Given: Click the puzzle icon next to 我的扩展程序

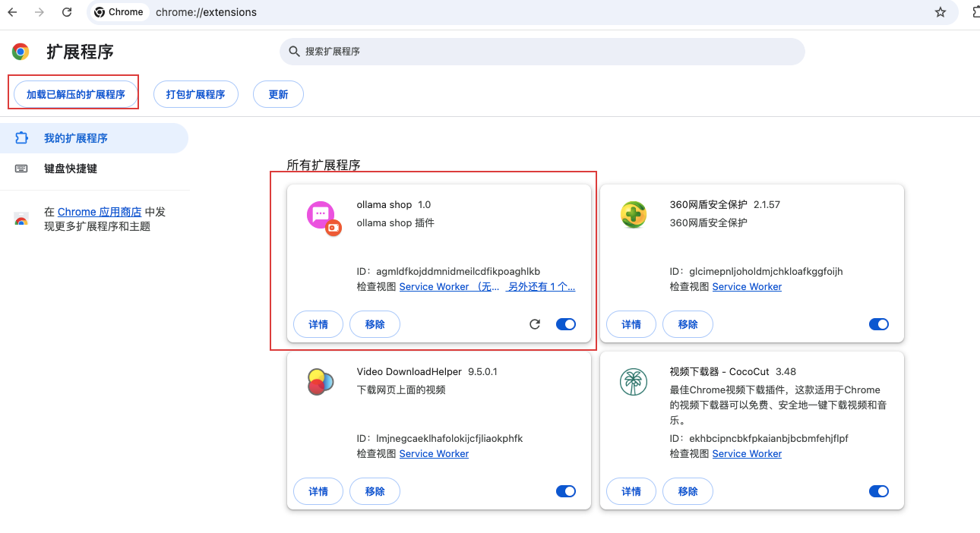Looking at the screenshot, I should click(21, 138).
